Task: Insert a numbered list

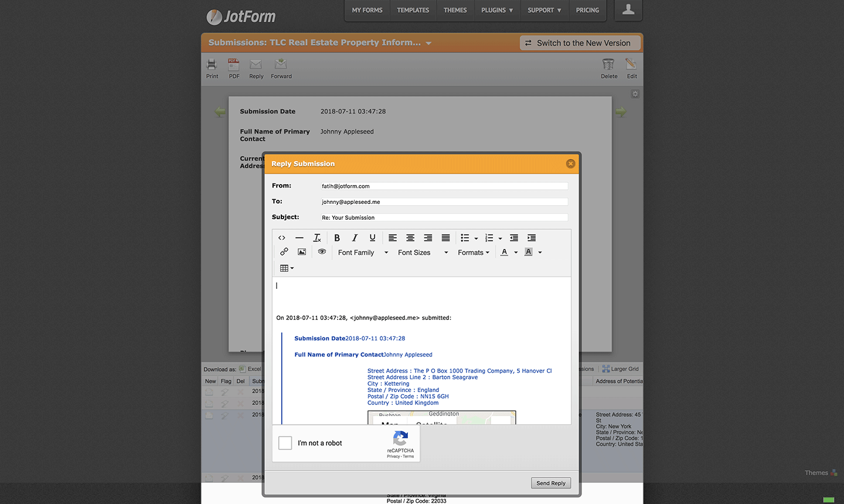Action: [489, 238]
